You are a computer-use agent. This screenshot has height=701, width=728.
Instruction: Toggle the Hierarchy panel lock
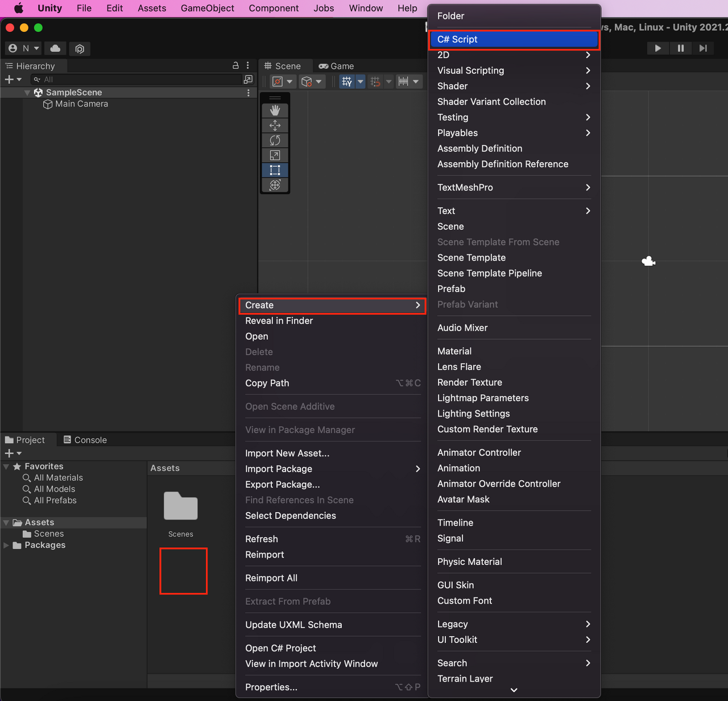(235, 65)
